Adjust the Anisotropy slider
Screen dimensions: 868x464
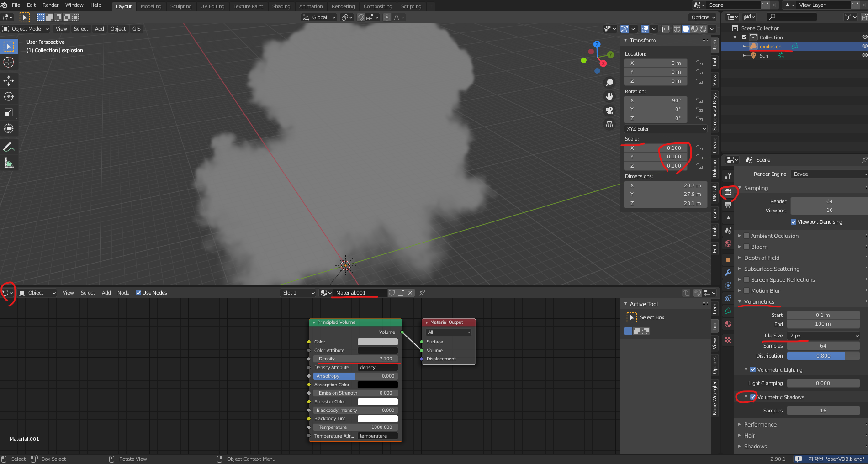click(355, 376)
